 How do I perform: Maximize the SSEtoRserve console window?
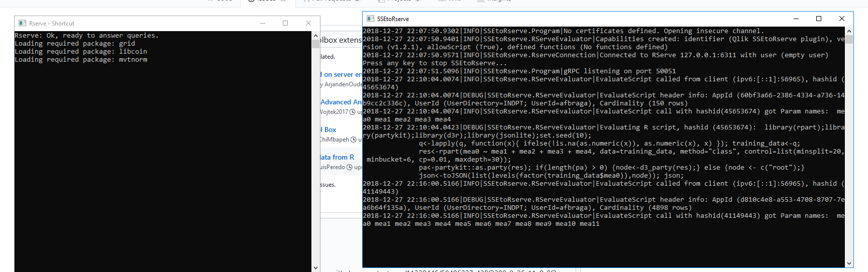coord(819,19)
